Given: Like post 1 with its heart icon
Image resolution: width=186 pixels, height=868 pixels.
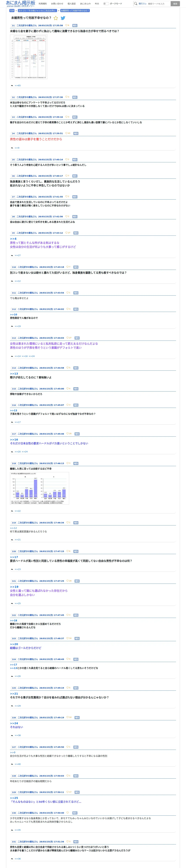Looking at the screenshot, I should 66,25.
